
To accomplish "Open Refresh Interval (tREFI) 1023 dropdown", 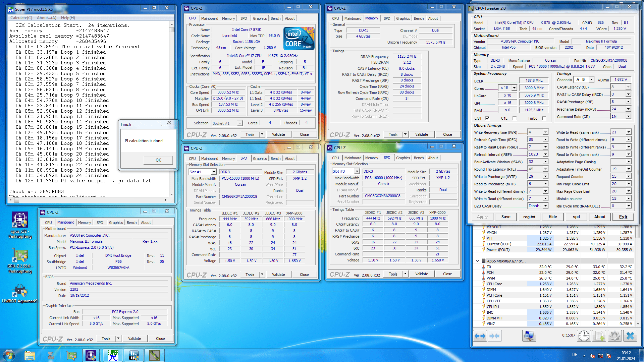I will click(545, 154).
